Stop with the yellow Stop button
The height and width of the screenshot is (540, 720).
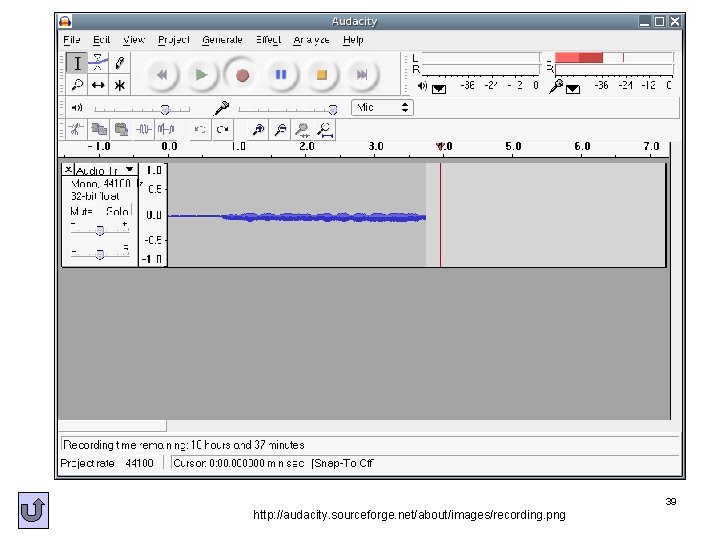click(321, 74)
